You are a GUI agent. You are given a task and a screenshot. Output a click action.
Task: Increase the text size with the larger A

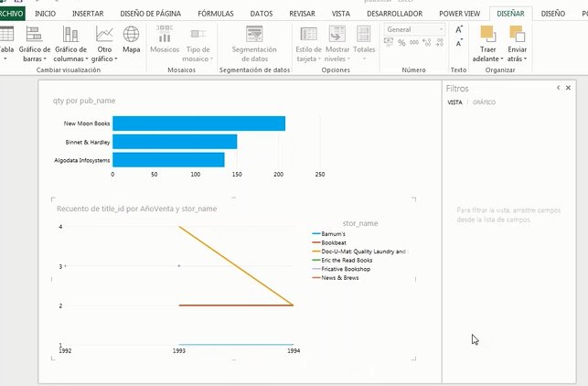coord(459,29)
